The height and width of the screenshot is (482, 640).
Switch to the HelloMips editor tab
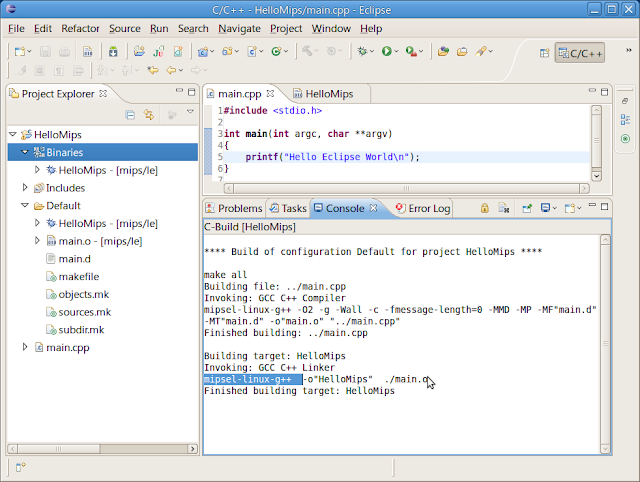[x=323, y=94]
